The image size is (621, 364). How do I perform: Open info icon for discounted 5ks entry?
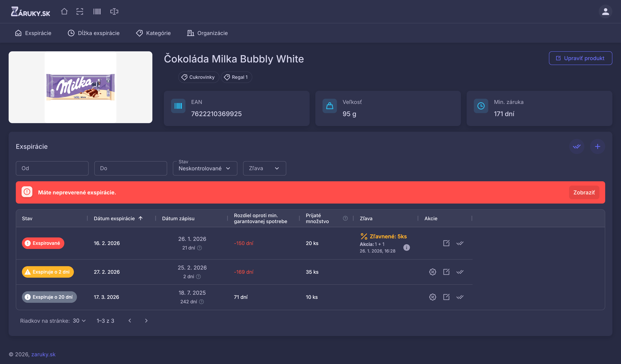tap(406, 247)
